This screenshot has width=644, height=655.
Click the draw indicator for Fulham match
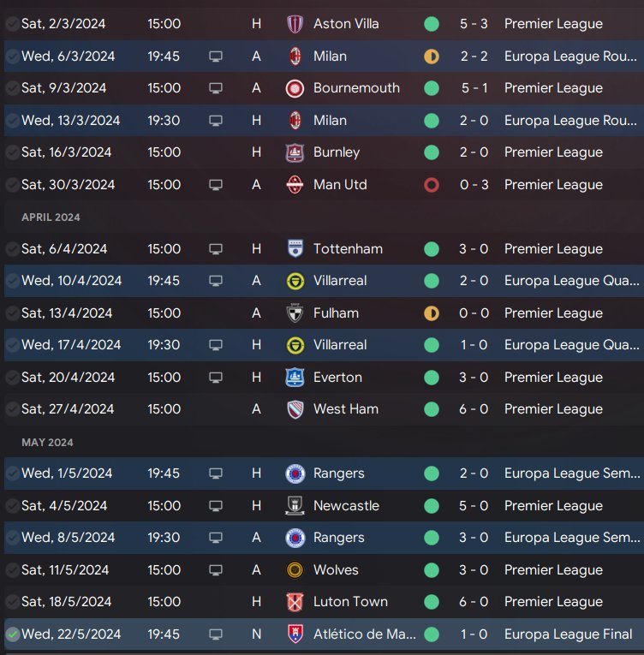click(432, 313)
